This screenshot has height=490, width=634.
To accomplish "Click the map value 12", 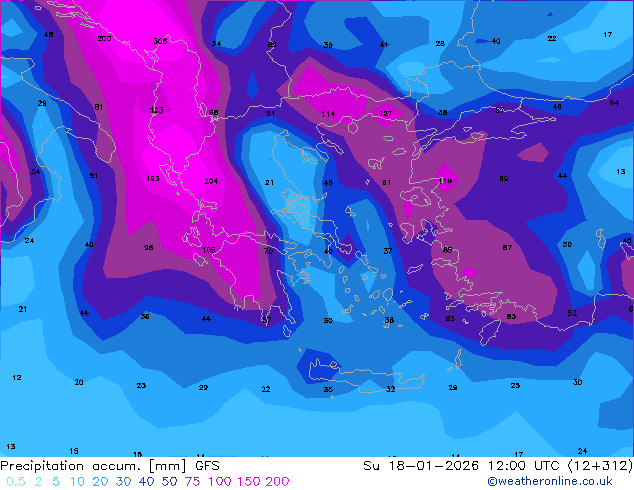I will [x=17, y=378].
